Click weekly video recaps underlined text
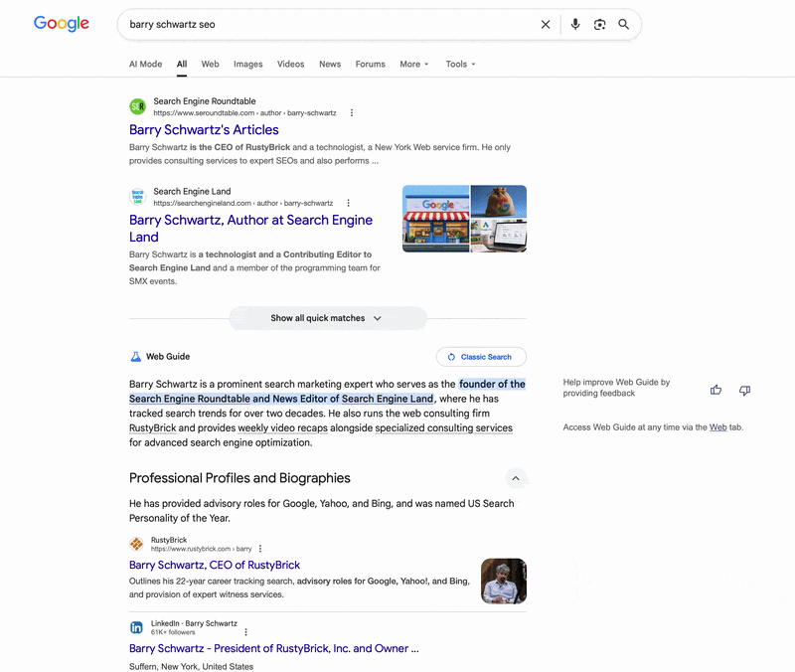Viewport: 795px width, 672px height. pyautogui.click(x=283, y=427)
